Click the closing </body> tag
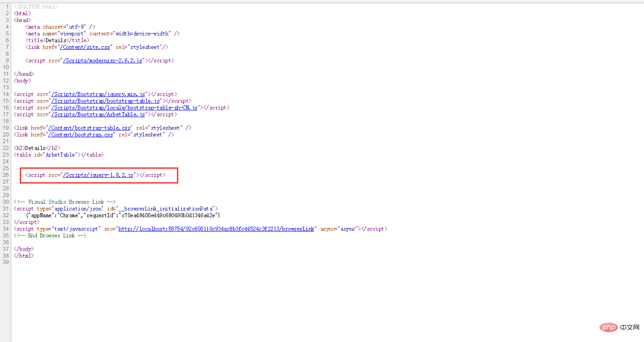 click(x=24, y=249)
